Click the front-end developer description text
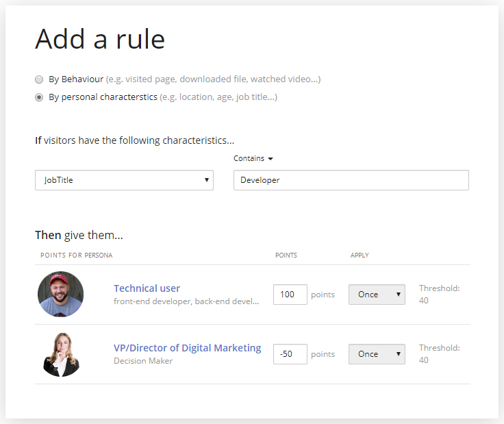504x424 pixels. tap(186, 301)
